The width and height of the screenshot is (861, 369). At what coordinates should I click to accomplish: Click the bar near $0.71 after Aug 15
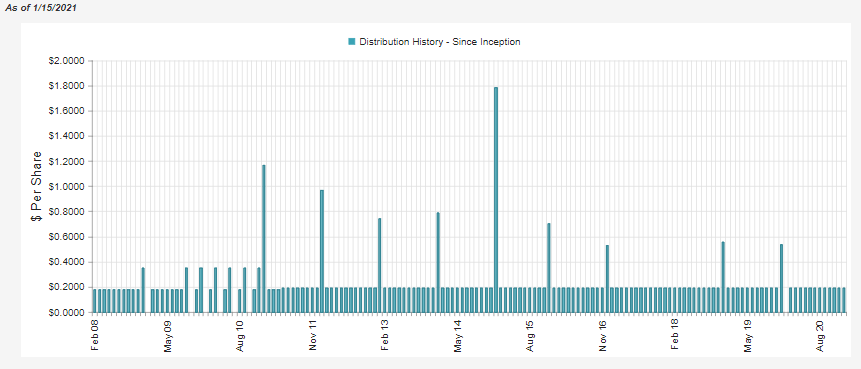click(x=549, y=268)
